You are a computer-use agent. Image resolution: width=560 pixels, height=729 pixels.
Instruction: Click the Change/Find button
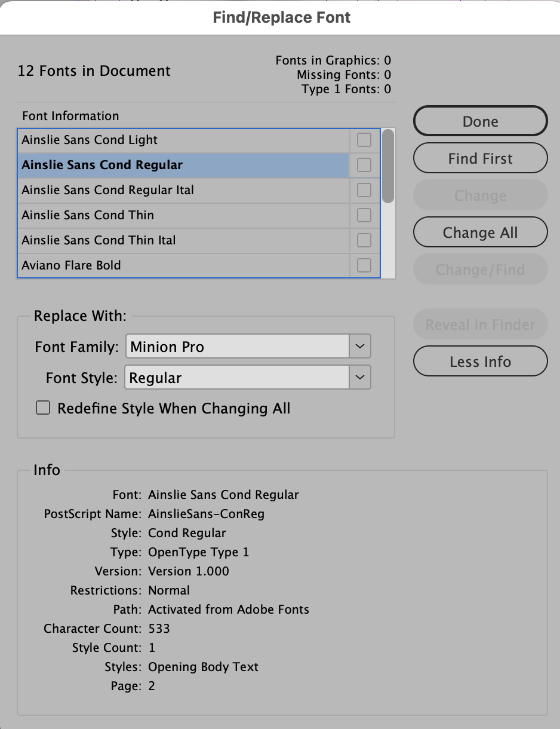[x=480, y=269]
